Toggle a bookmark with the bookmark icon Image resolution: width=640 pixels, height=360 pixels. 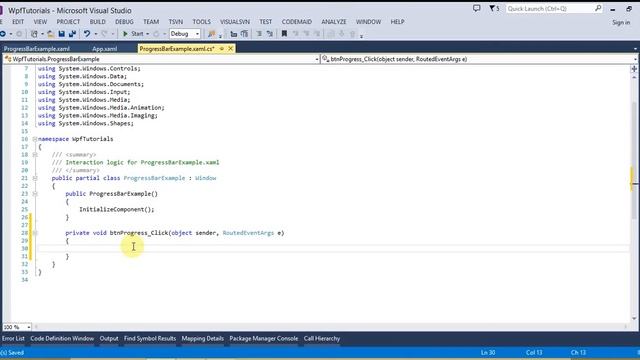(284, 34)
